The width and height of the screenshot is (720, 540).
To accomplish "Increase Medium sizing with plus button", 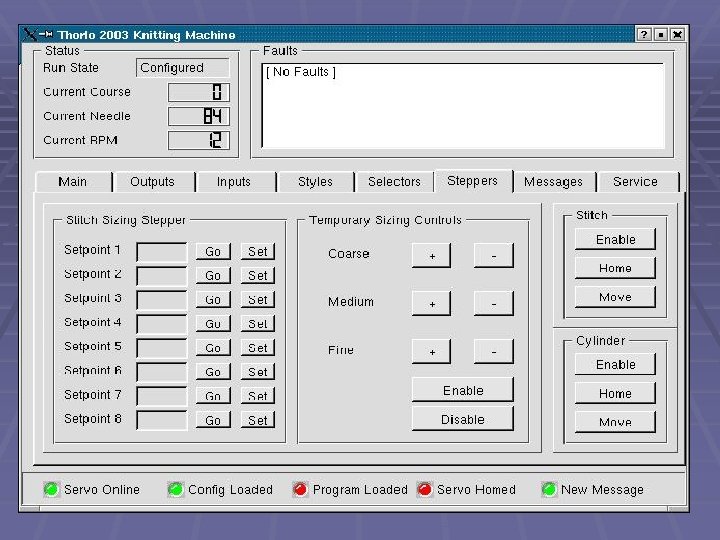I will [432, 304].
